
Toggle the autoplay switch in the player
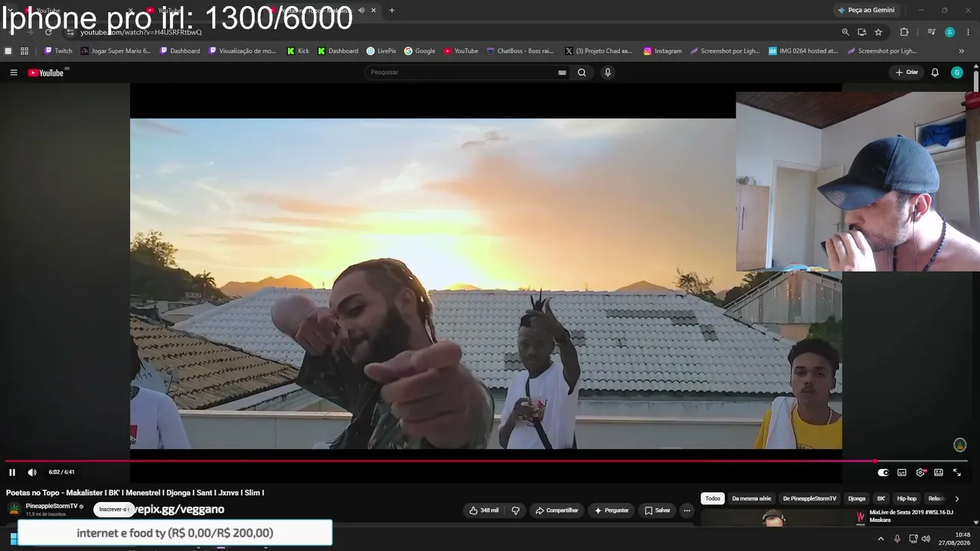click(x=883, y=472)
